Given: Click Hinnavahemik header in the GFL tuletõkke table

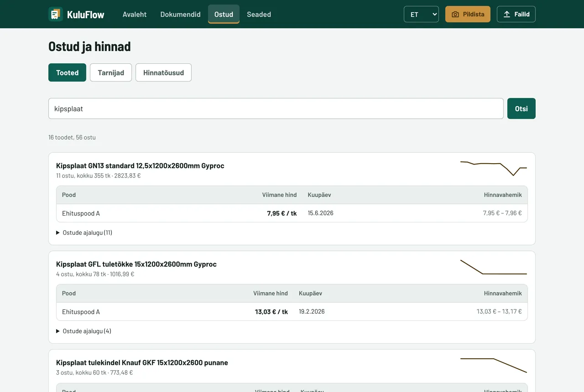Looking at the screenshot, I should coord(503,293).
